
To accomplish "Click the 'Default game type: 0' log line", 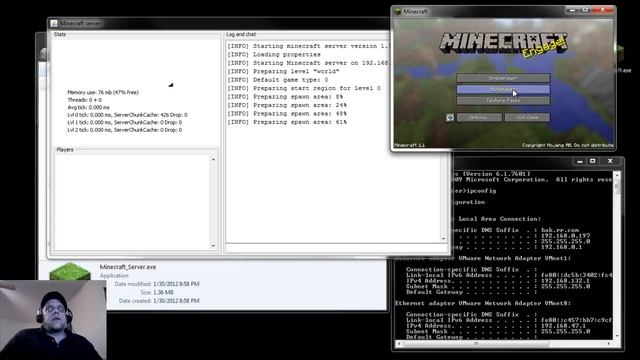I will tap(278, 80).
